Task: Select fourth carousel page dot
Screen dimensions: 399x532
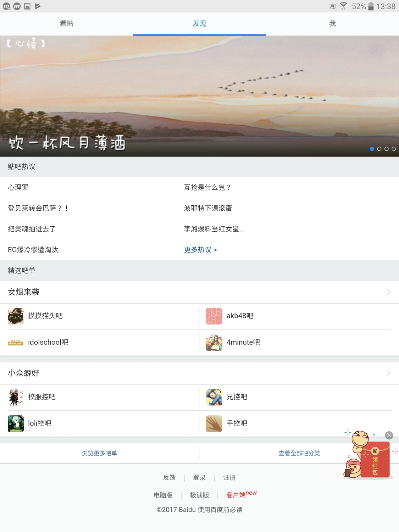Action: click(x=394, y=149)
